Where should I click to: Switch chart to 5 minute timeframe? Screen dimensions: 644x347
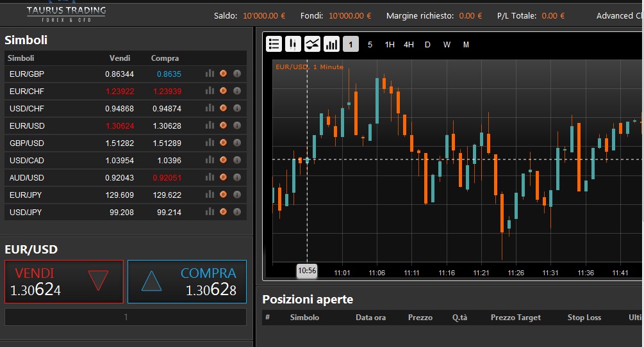coord(370,45)
